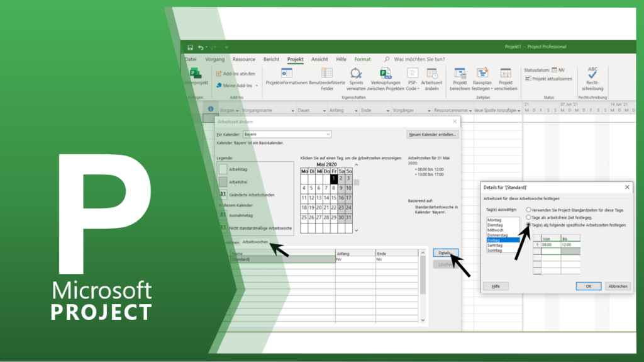644x362 pixels.
Task: Click the Von 08:00 time cell
Action: (x=551, y=245)
